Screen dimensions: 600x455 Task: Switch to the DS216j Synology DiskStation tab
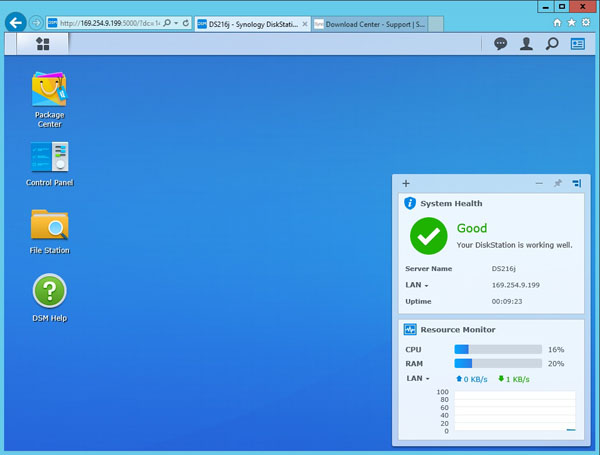[252, 24]
